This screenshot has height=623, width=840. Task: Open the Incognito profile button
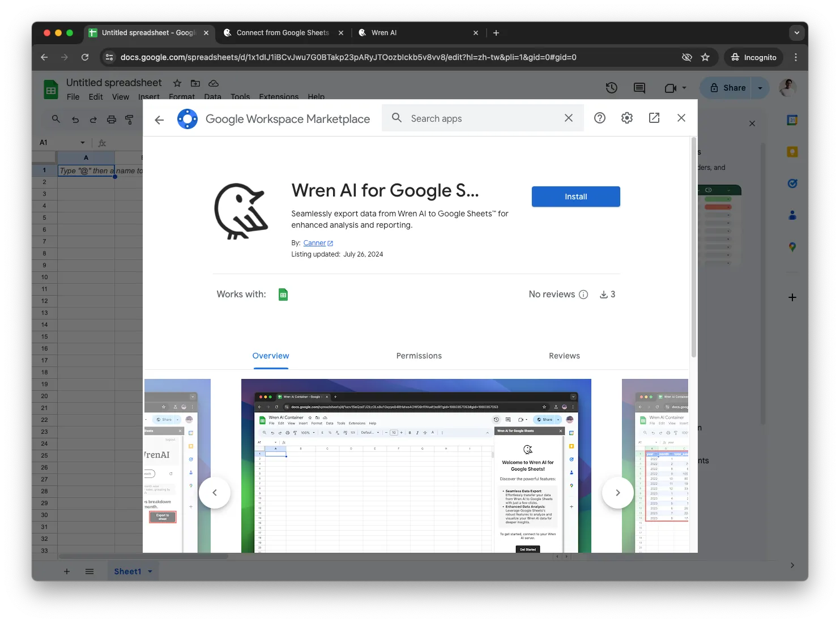(x=754, y=57)
